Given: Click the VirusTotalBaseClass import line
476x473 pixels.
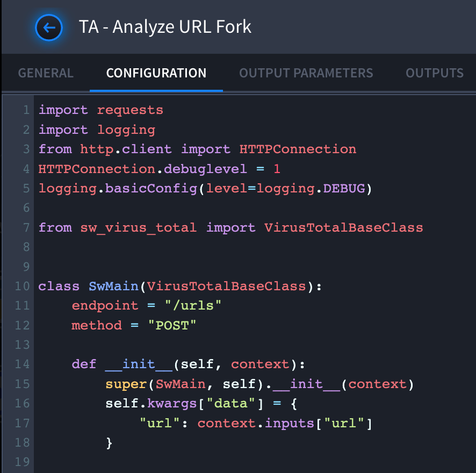Looking at the screenshot, I should (230, 227).
